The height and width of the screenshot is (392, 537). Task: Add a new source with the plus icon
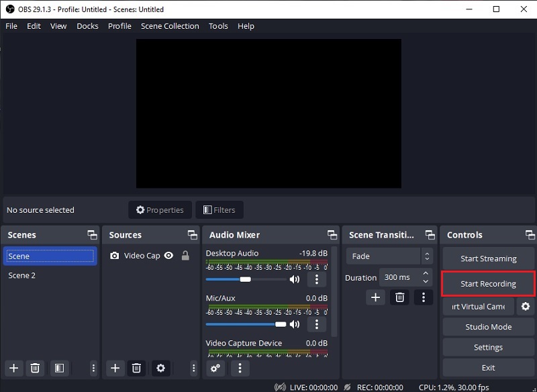(115, 368)
